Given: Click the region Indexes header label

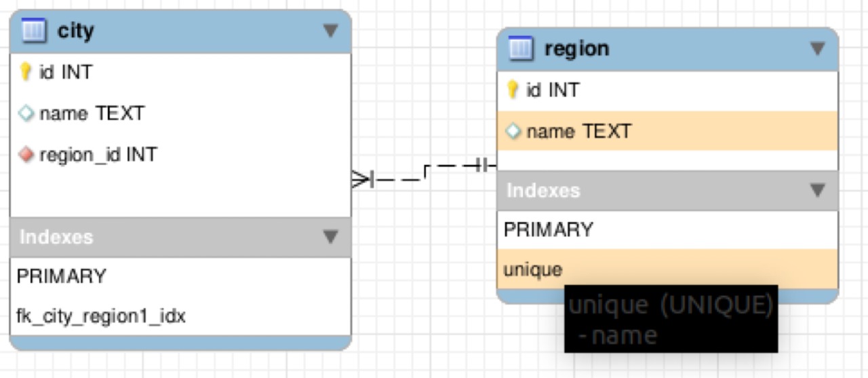Looking at the screenshot, I should [x=543, y=190].
